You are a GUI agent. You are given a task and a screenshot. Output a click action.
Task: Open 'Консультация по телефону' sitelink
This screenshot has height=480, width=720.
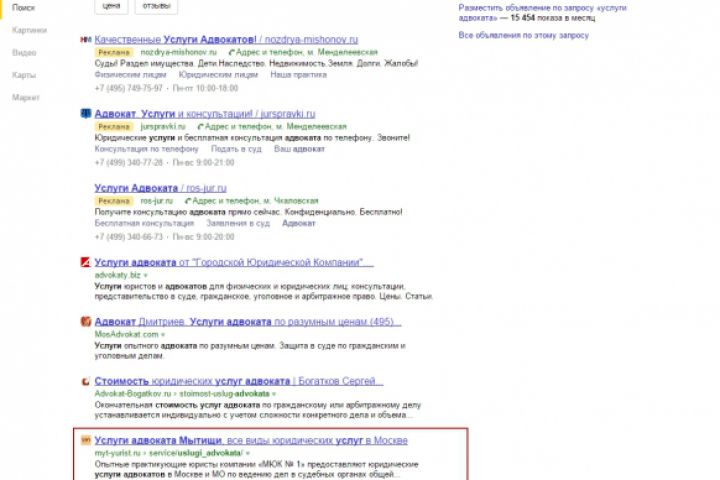(146, 149)
